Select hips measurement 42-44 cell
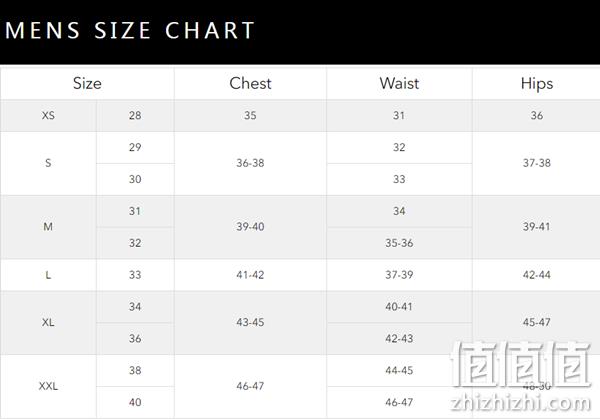This screenshot has height=420, width=600. (536, 275)
